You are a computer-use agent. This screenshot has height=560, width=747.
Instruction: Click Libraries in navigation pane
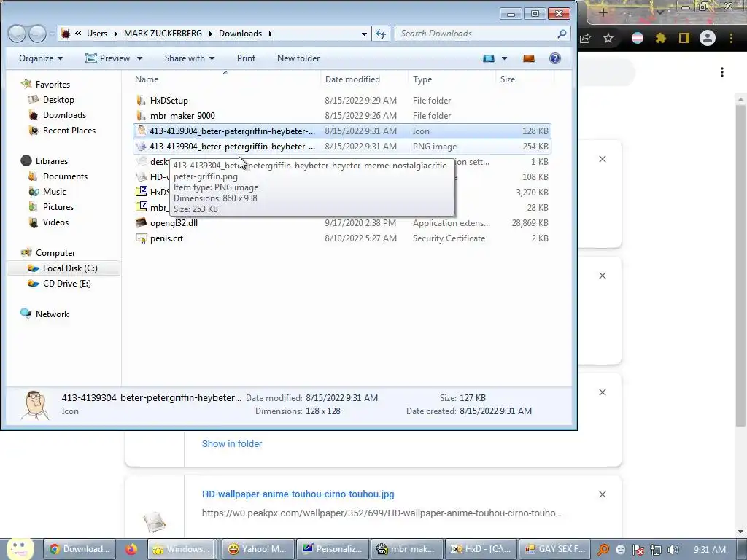52,161
